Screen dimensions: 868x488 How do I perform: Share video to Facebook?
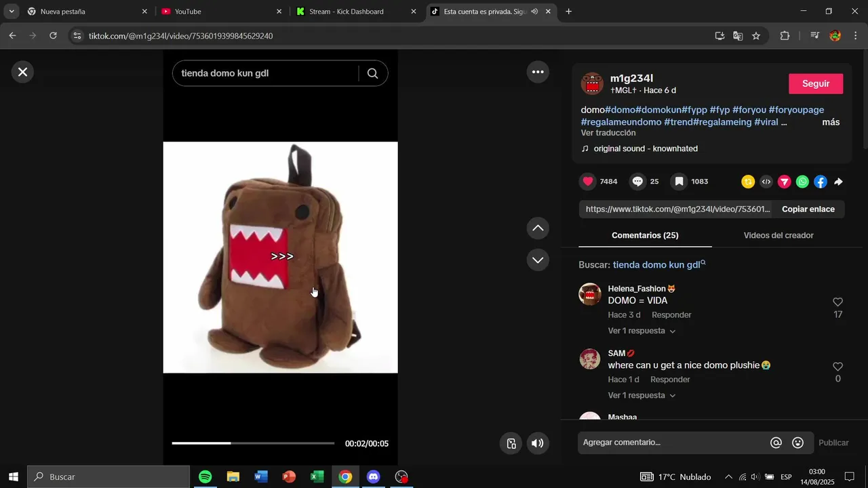click(821, 182)
